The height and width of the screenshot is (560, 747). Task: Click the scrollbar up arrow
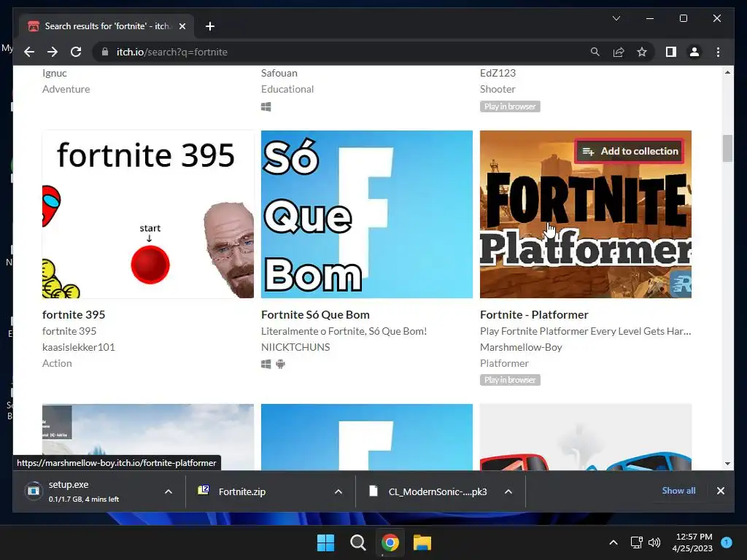pyautogui.click(x=727, y=72)
